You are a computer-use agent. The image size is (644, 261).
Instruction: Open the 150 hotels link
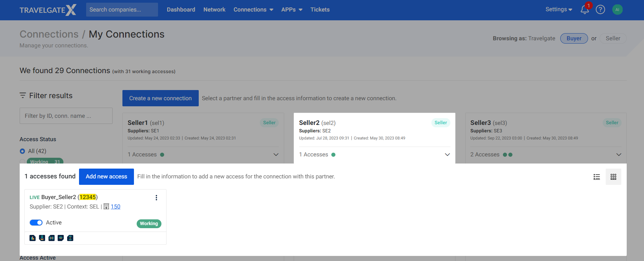[x=115, y=206]
